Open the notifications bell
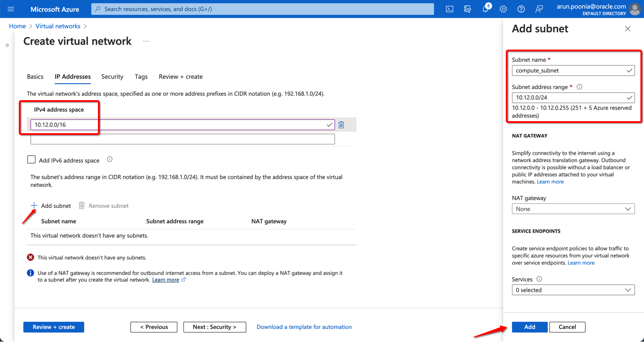The width and height of the screenshot is (644, 342). 485,9
